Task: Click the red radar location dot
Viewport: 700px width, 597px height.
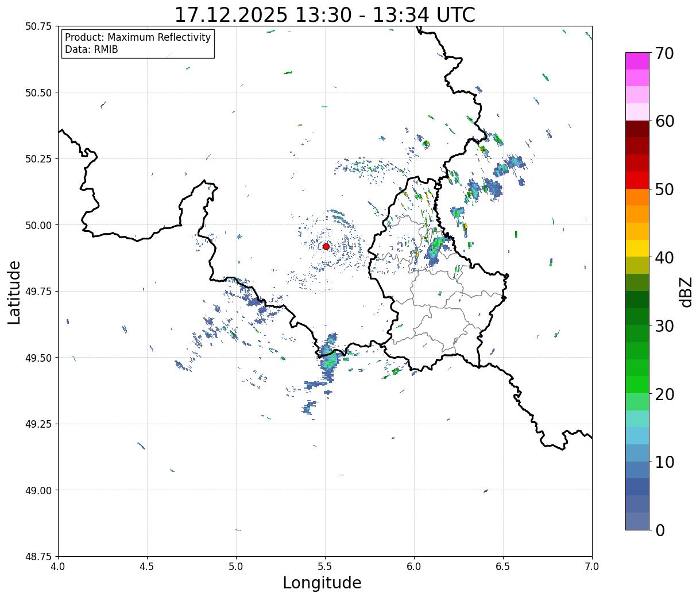Action: tap(326, 246)
